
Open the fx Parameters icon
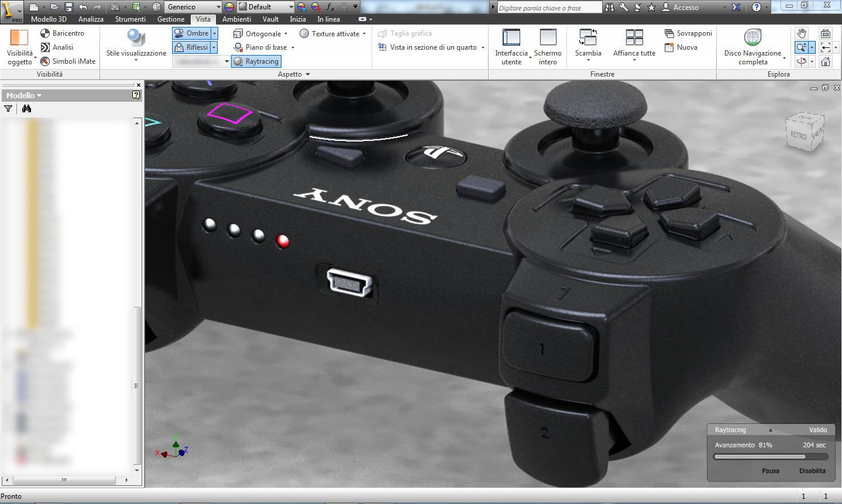[331, 7]
